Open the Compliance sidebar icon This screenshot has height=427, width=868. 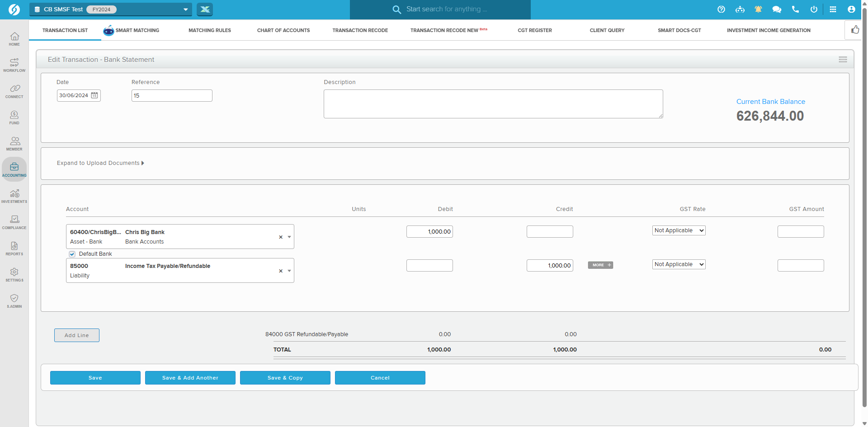coord(14,222)
